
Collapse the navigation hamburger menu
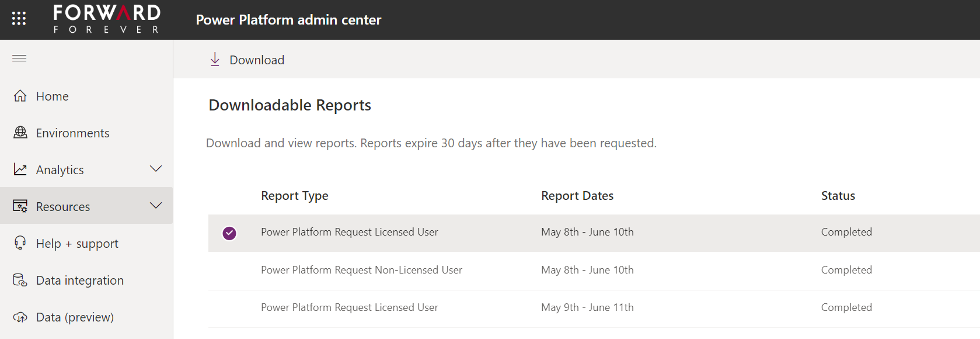coord(19,58)
